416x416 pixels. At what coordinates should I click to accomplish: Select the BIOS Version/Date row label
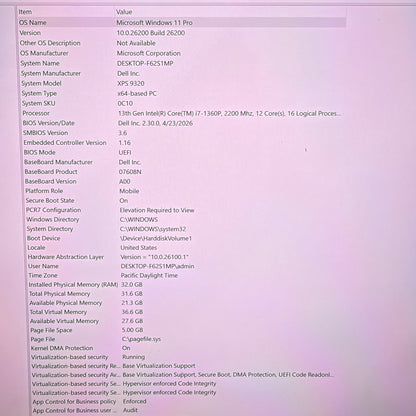coord(49,123)
